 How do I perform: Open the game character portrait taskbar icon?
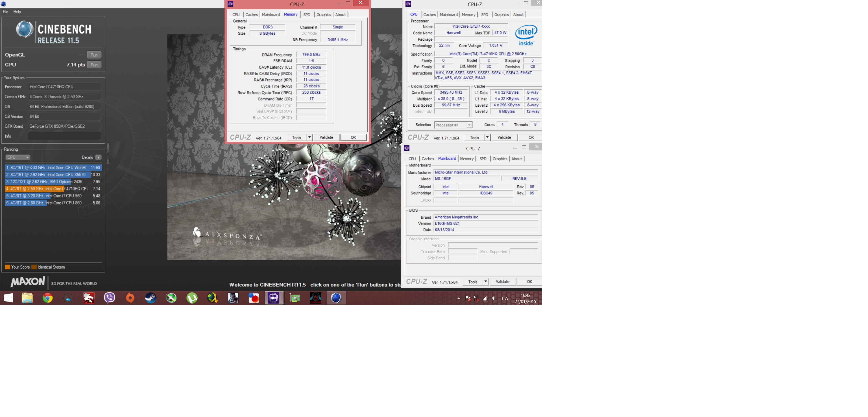coord(233,298)
